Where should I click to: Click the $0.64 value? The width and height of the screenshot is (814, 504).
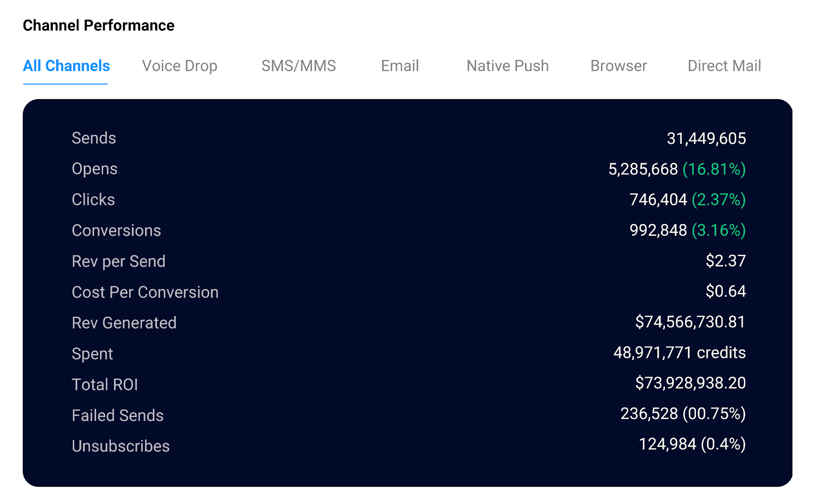725,291
